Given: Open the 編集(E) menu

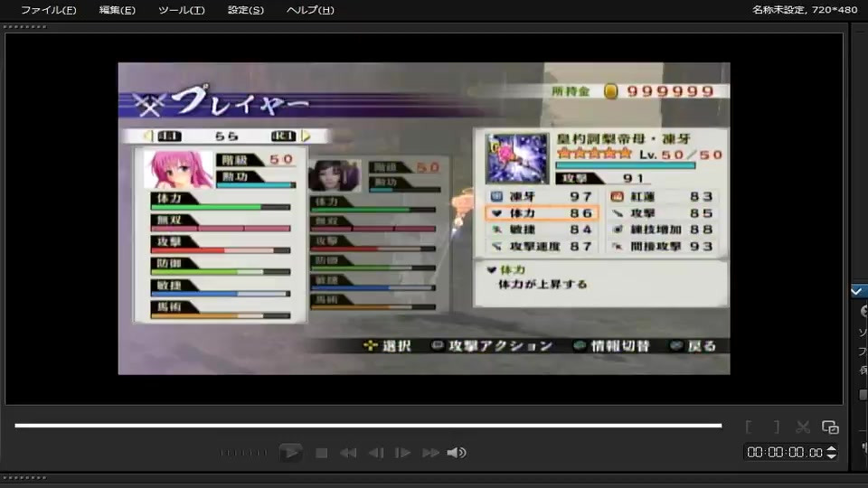Looking at the screenshot, I should (117, 10).
